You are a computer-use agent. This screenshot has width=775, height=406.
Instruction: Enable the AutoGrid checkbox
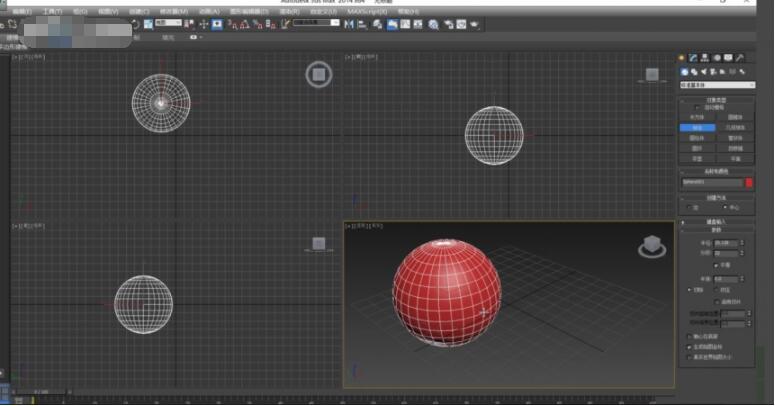[x=697, y=108]
